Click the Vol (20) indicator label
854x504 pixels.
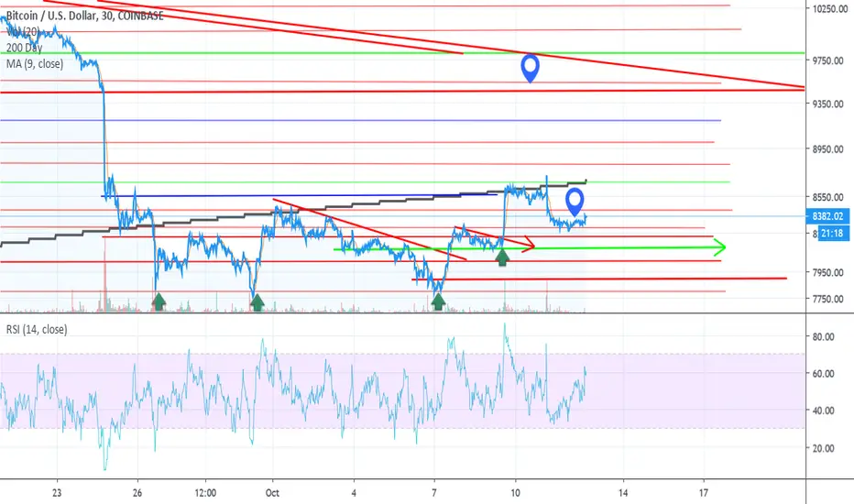coord(22,32)
